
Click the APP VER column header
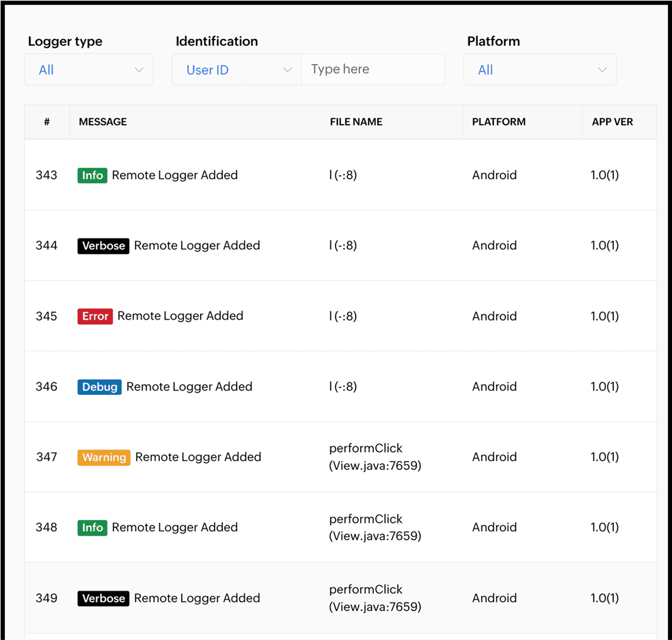(x=612, y=122)
